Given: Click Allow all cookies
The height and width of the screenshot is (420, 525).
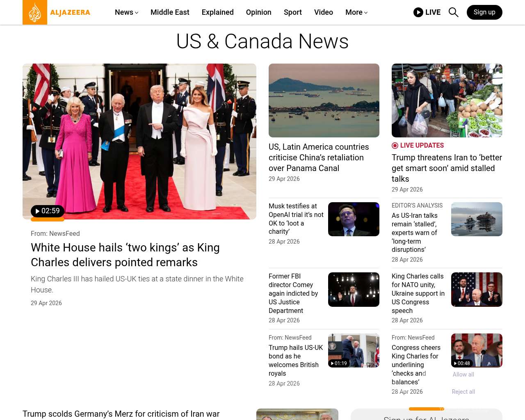Looking at the screenshot, I should click(463, 374).
